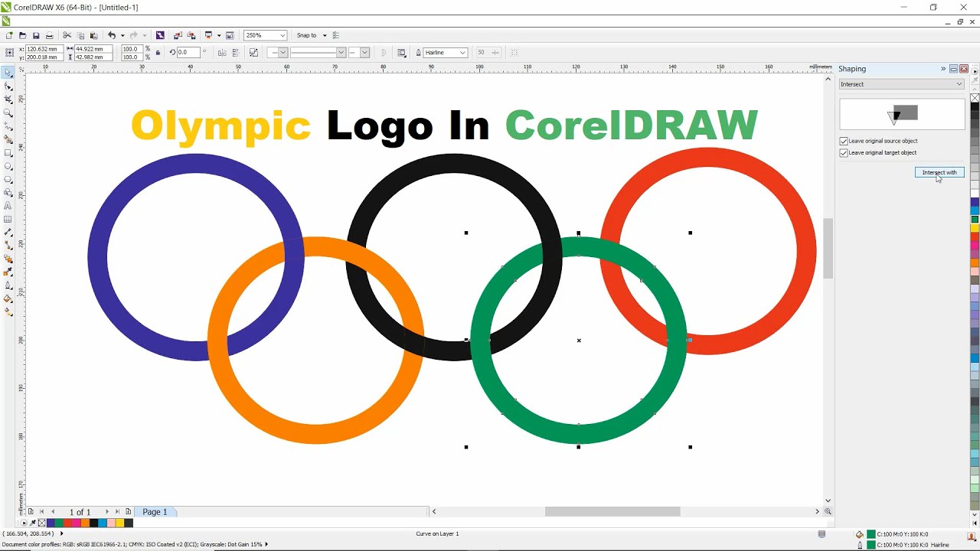
Task: Click the Open file icon
Action: point(22,35)
